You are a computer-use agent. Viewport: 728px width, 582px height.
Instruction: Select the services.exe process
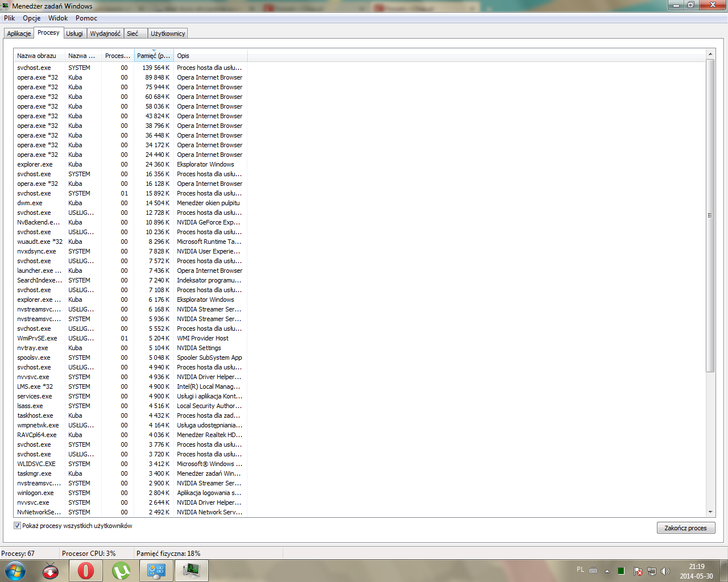click(x=131, y=396)
